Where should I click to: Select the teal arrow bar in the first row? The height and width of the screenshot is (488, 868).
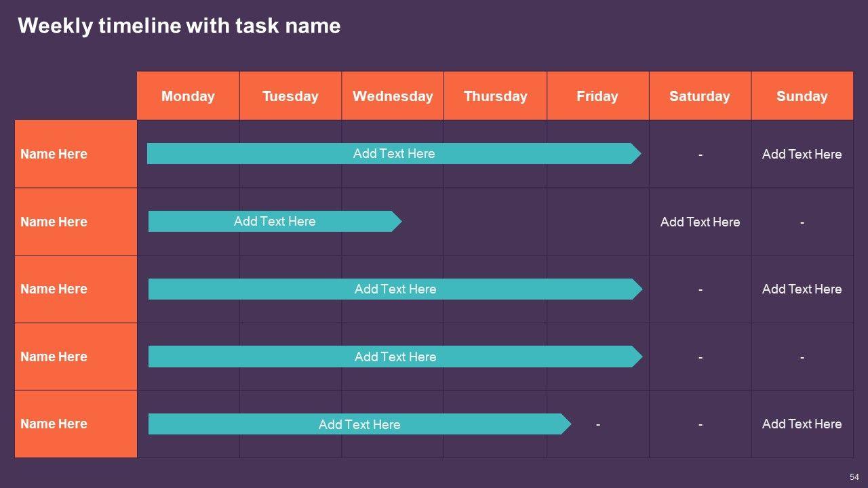point(393,154)
